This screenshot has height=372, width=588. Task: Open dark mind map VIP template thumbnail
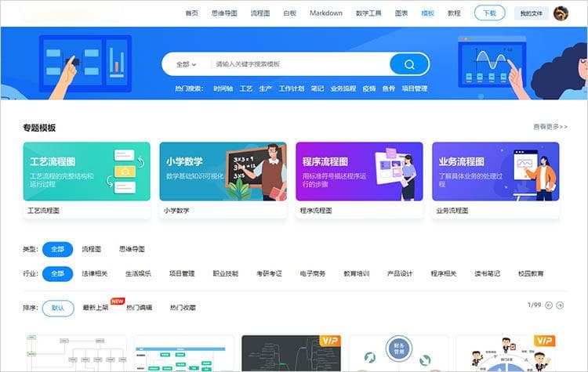click(x=292, y=353)
